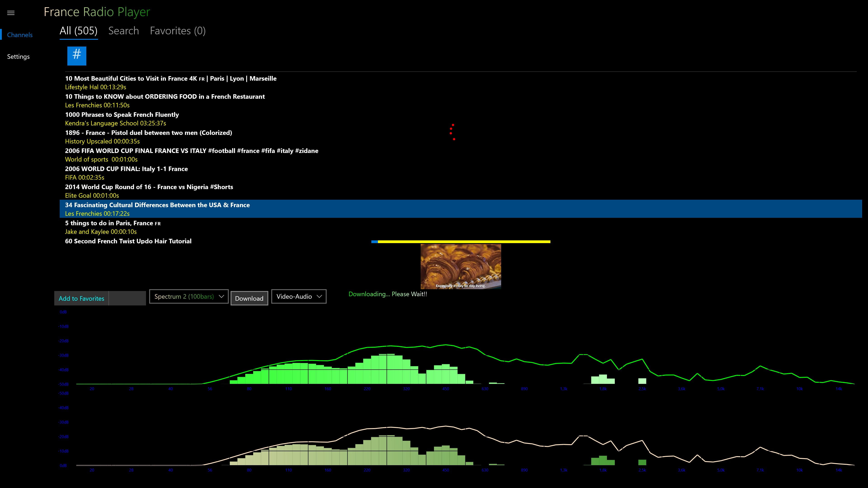Open the Video-Audio format dropdown
This screenshot has width=868, height=488.
294,296
